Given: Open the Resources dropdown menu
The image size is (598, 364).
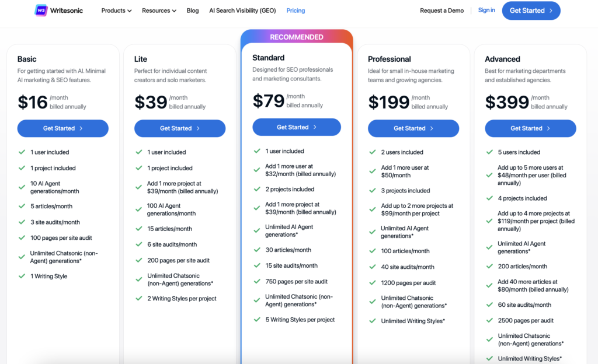Looking at the screenshot, I should click(x=159, y=10).
